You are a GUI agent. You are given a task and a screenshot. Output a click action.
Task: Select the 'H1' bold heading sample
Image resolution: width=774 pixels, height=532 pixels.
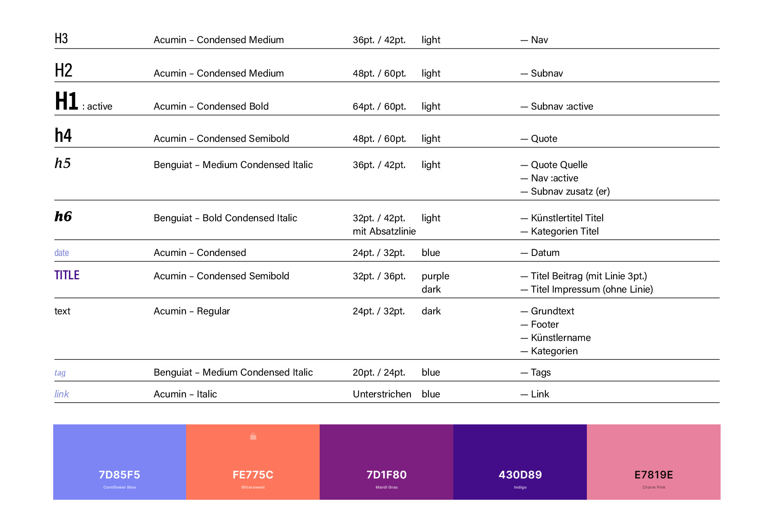(x=67, y=101)
